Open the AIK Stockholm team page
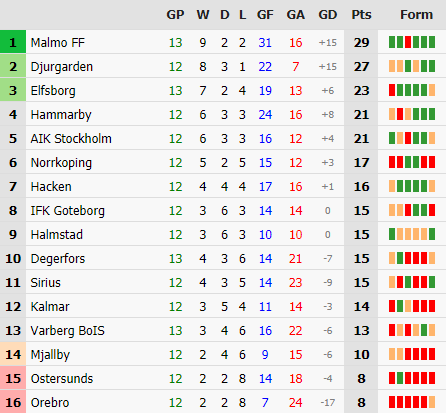Screen dimensions: 446x413 click(x=71, y=139)
